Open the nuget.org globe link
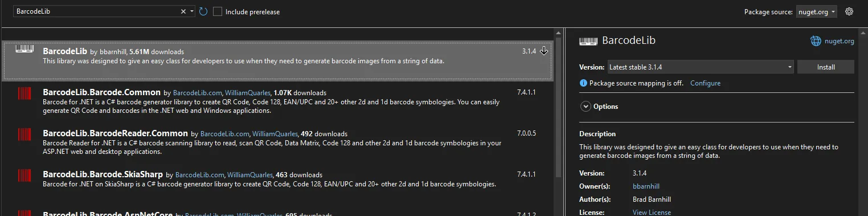The height and width of the screenshot is (216, 868). coord(833,41)
